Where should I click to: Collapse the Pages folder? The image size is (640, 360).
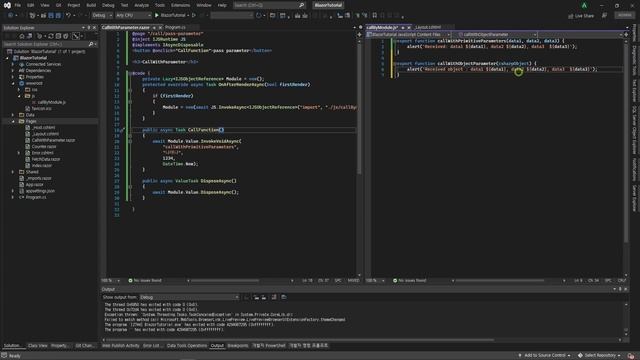point(13,121)
